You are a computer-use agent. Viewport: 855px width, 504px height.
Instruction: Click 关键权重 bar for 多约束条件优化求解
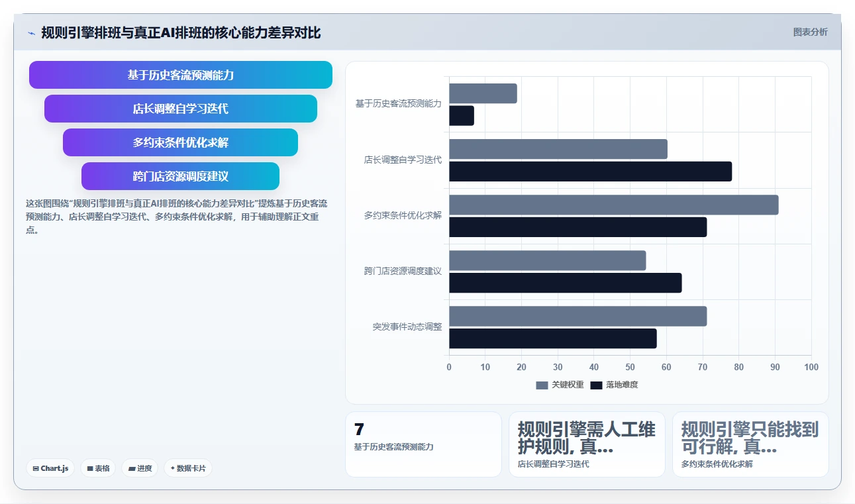click(614, 205)
